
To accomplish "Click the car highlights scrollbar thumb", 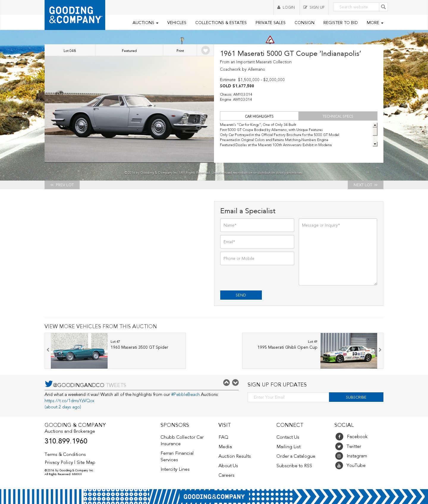I will point(375,131).
